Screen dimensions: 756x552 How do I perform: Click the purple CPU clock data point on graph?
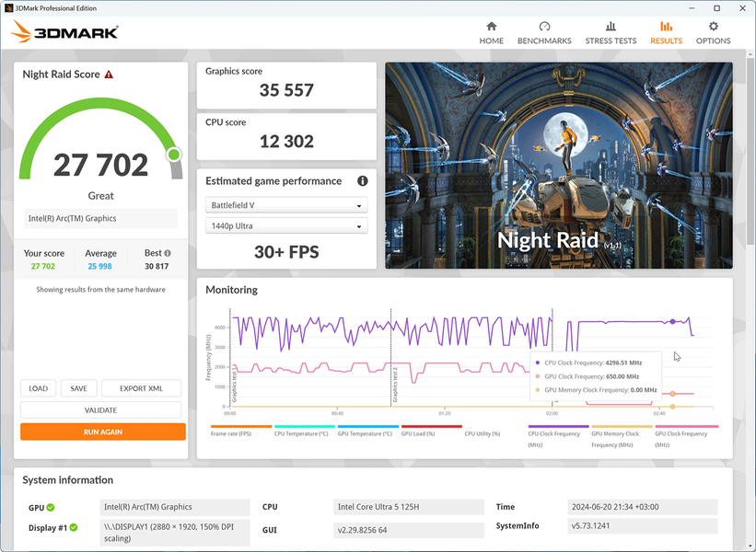(672, 321)
